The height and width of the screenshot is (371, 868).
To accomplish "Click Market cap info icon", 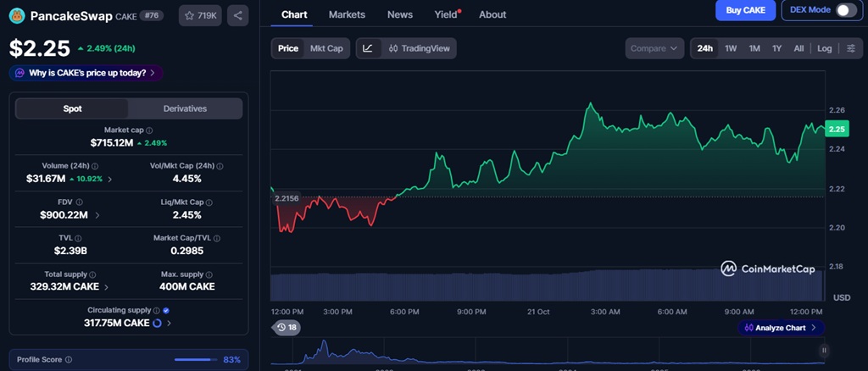I will tap(149, 130).
